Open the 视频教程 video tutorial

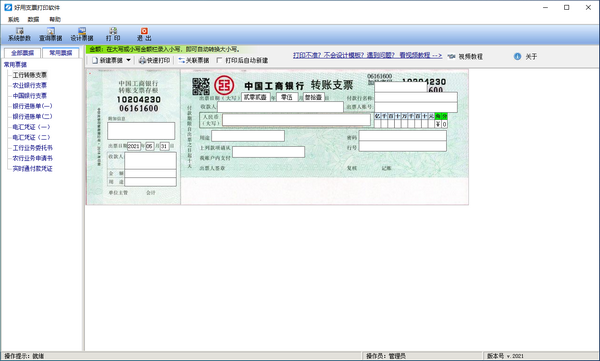click(x=465, y=57)
